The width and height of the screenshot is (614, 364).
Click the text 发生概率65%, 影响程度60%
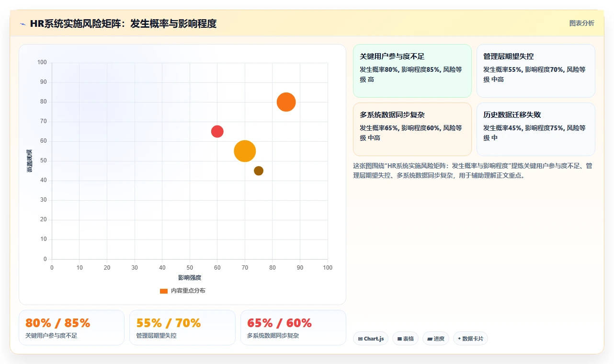point(400,128)
